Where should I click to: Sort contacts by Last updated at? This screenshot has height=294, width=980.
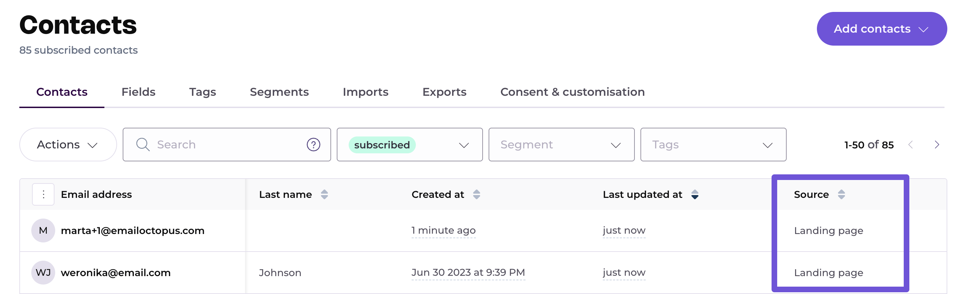coord(695,194)
